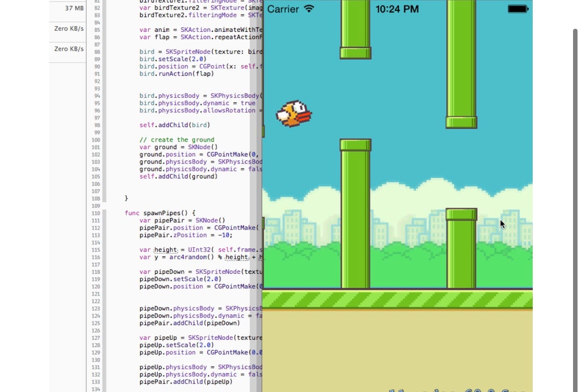
Task: Click line number 130 in the gutter
Action: click(96, 360)
